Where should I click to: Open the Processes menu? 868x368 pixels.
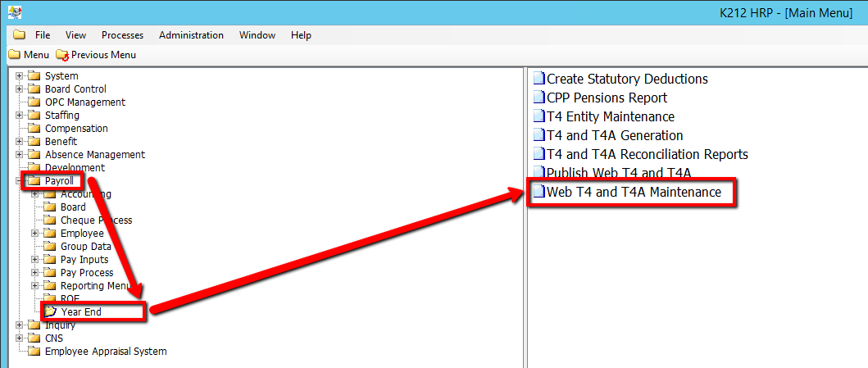click(x=122, y=35)
